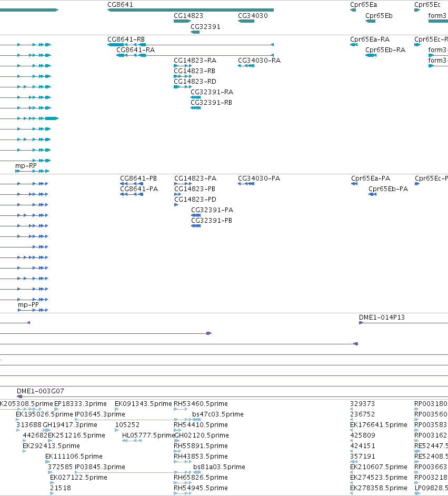Click EST RH54410.5prime

click(x=201, y=425)
